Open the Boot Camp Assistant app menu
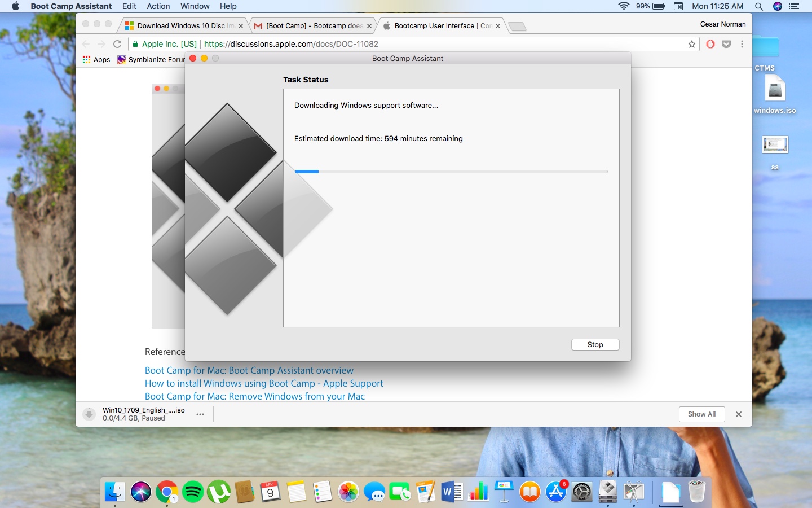812x508 pixels. (x=71, y=6)
